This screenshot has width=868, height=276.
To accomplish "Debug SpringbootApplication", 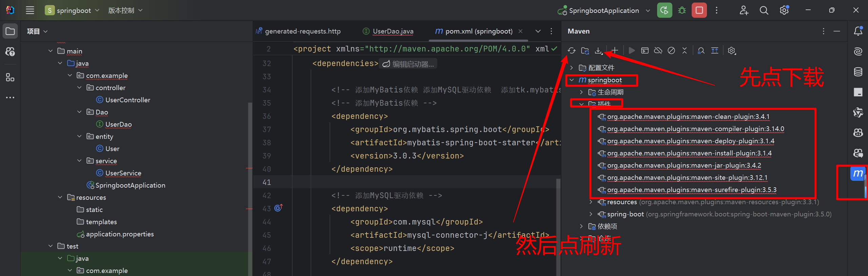I will pyautogui.click(x=682, y=10).
